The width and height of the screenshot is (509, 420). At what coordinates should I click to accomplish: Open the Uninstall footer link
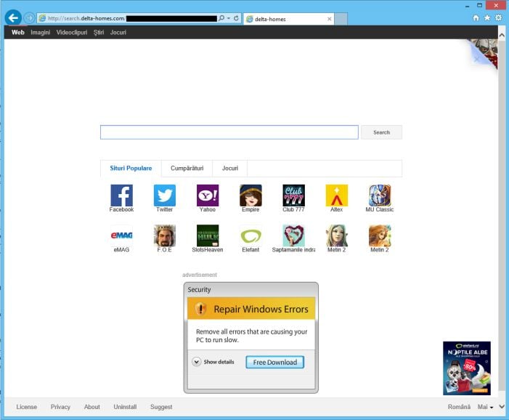(125, 407)
